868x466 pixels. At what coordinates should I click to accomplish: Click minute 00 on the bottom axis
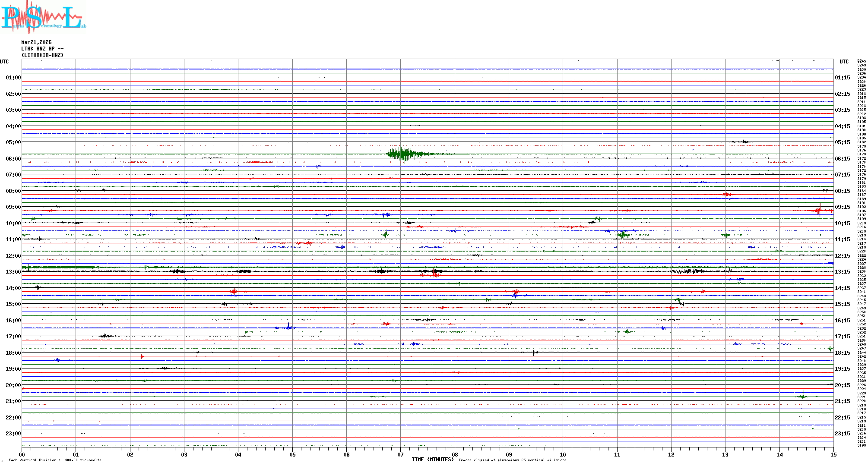coord(22,454)
